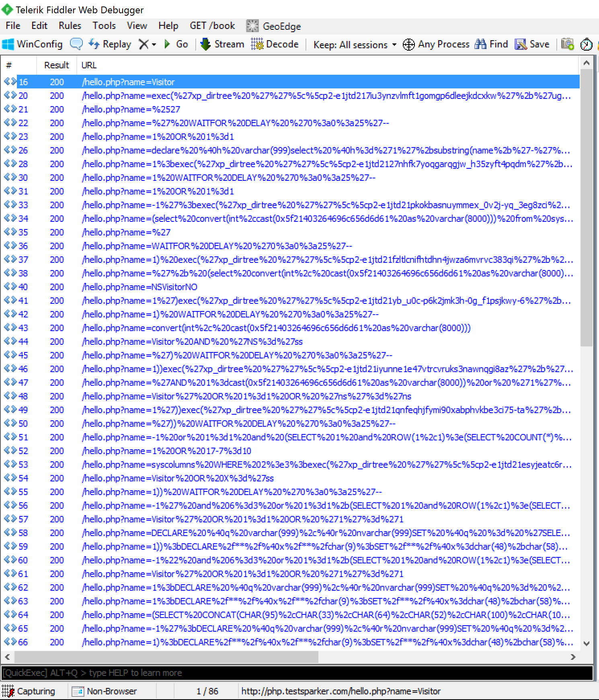This screenshot has width=599, height=700.
Task: Click the timer stopwatch toolbar icon
Action: pos(587,44)
